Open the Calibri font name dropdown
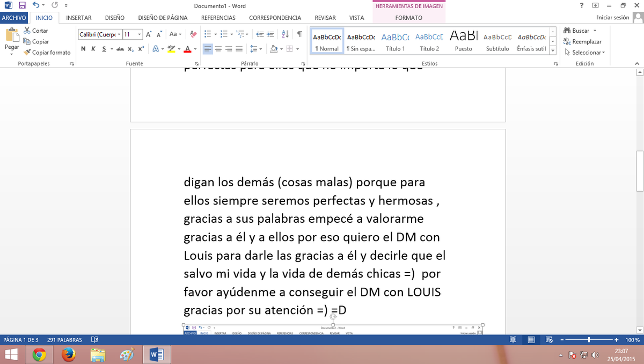Image resolution: width=644 pixels, height=364 pixels. click(119, 34)
